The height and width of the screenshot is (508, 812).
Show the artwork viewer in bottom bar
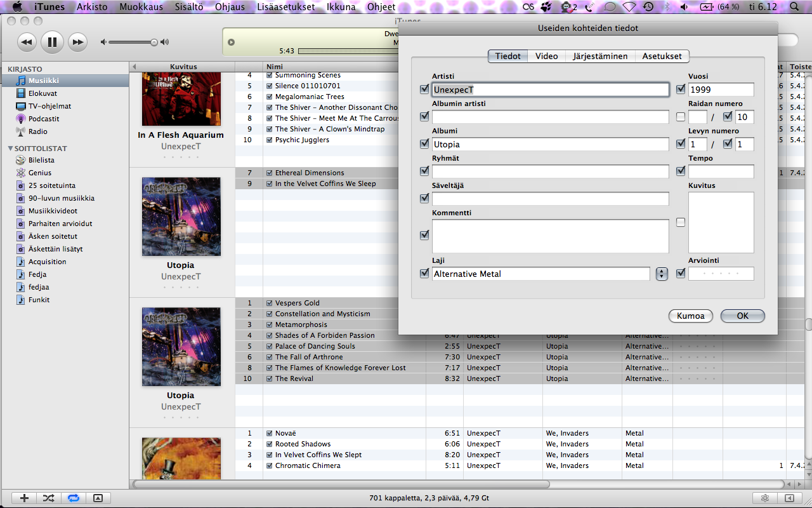click(x=98, y=498)
